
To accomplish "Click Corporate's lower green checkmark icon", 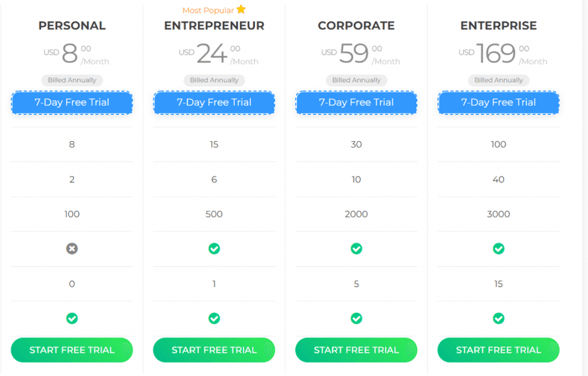I will 356,319.
